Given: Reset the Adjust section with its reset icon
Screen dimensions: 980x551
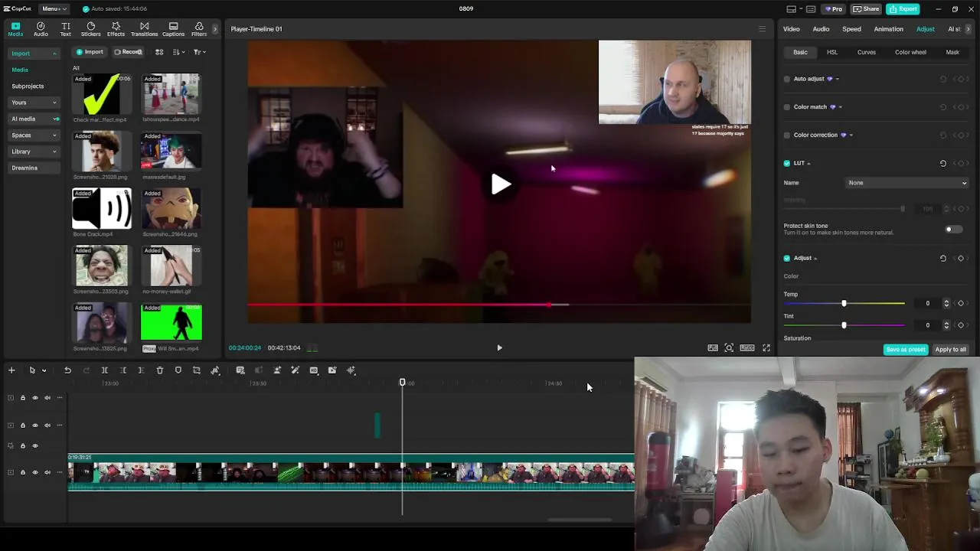Looking at the screenshot, I should click(x=943, y=258).
